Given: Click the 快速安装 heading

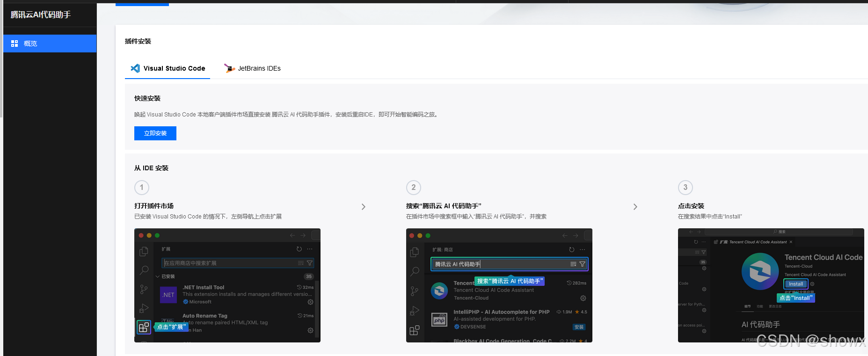Looking at the screenshot, I should pyautogui.click(x=147, y=98).
